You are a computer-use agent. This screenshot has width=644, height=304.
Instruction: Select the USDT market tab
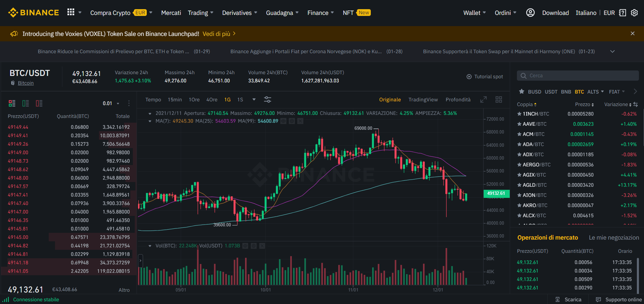tap(551, 92)
